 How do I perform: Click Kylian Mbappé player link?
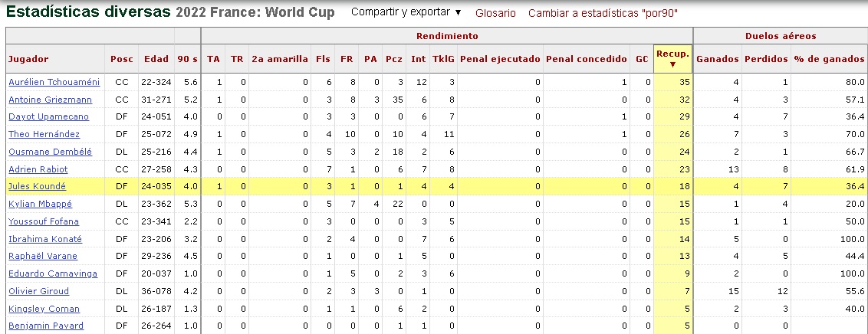pyautogui.click(x=41, y=204)
